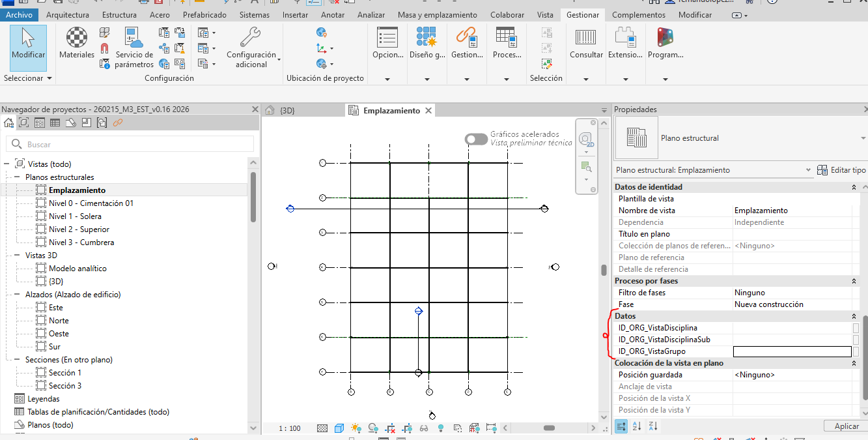Click the orange links icon in project browser
The height and width of the screenshot is (440, 868).
(x=118, y=123)
